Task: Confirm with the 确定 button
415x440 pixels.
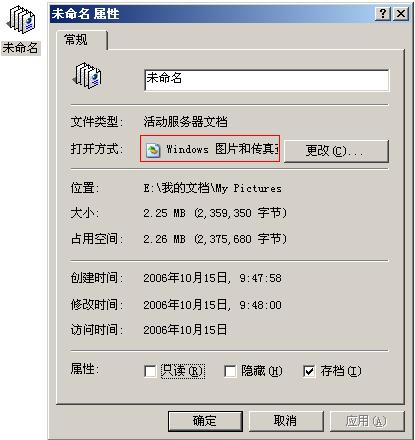Action: [205, 421]
